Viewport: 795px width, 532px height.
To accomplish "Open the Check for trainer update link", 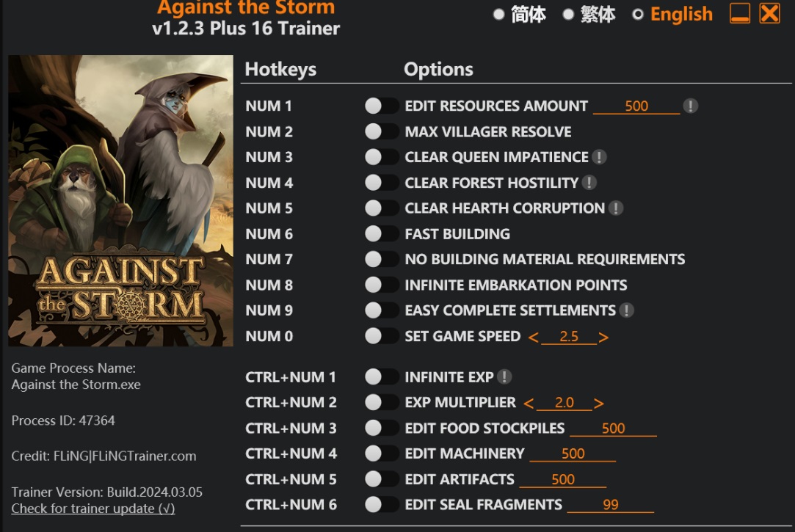I will coord(93,509).
